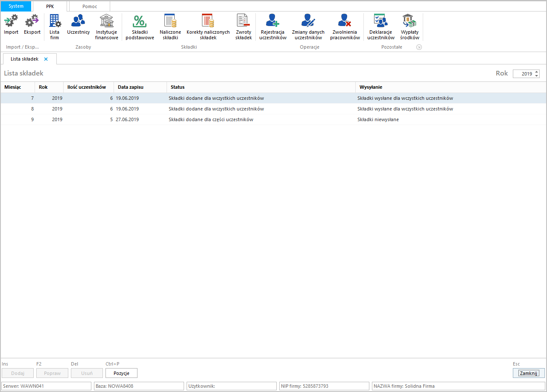The height and width of the screenshot is (392, 547).
Task: Open Zmiany danych uczestników
Action: pyautogui.click(x=308, y=27)
